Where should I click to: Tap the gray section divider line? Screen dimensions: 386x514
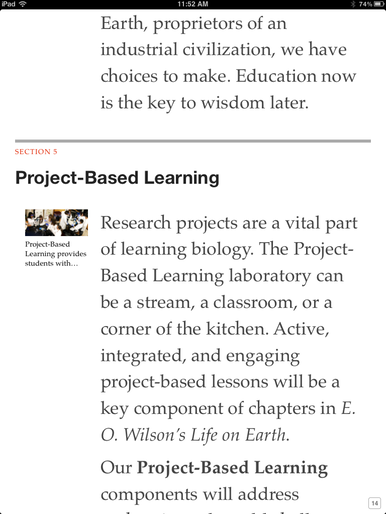click(193, 141)
